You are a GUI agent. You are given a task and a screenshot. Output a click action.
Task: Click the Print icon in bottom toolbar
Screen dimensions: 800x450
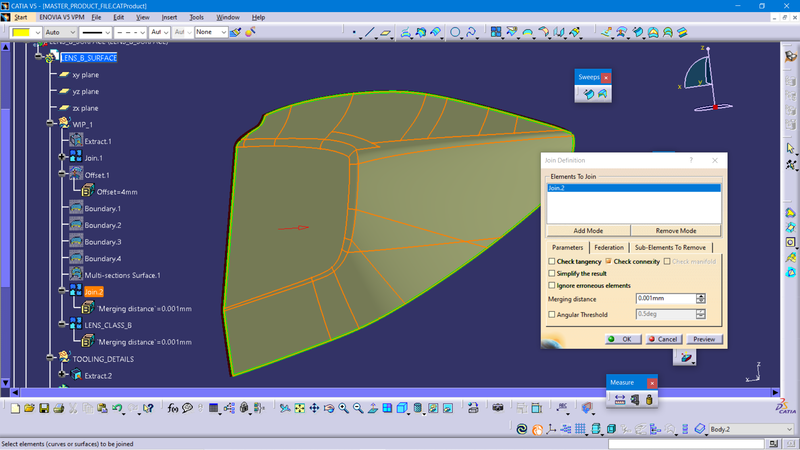pos(60,408)
